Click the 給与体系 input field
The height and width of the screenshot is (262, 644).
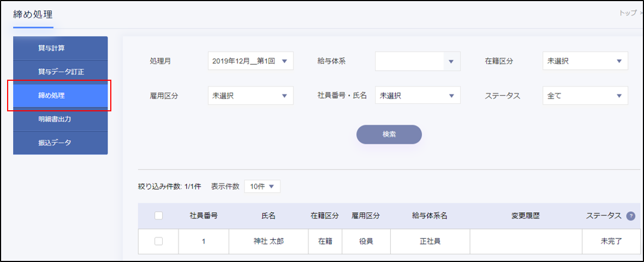click(408, 61)
